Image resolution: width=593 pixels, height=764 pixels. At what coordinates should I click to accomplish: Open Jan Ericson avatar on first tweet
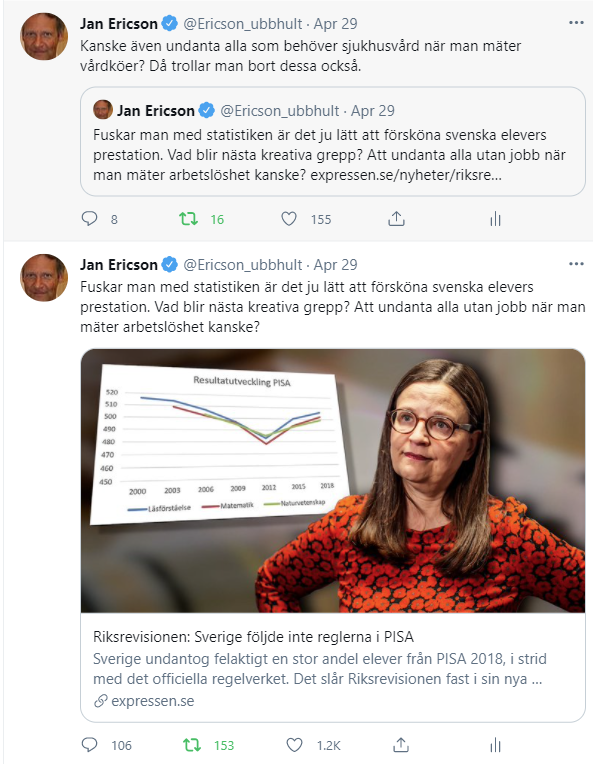coord(44,37)
